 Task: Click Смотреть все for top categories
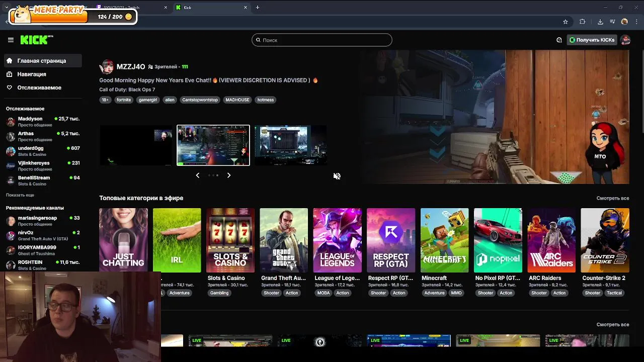tap(613, 198)
